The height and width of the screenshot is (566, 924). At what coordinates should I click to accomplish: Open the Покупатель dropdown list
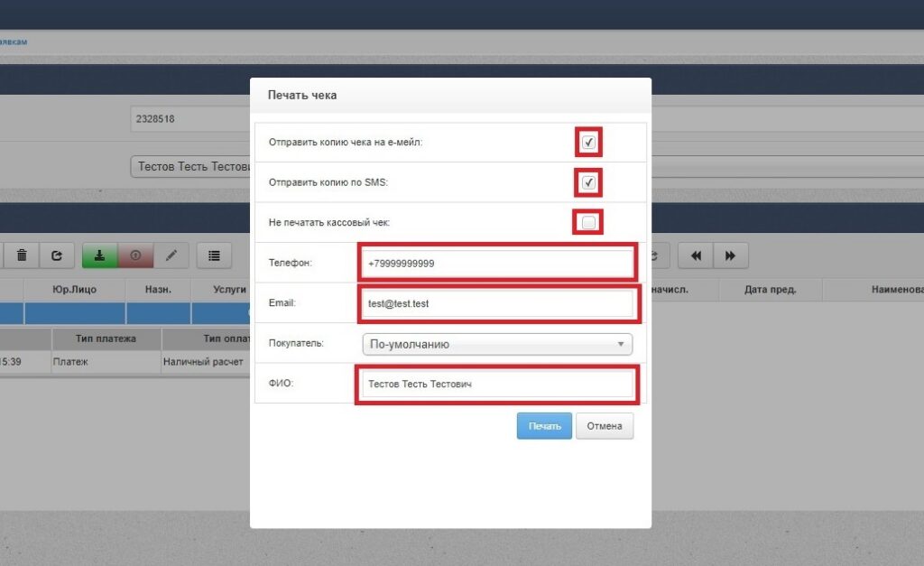pyautogui.click(x=497, y=344)
